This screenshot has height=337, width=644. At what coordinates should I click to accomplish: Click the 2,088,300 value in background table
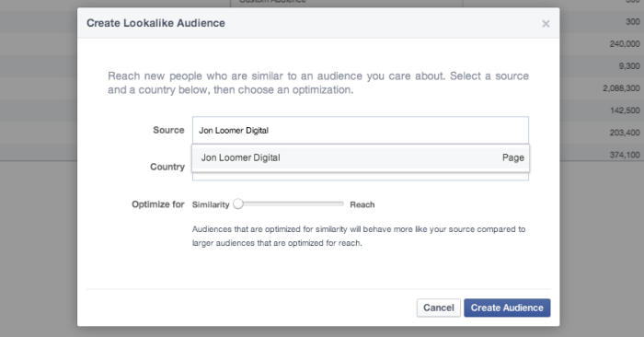click(x=621, y=88)
